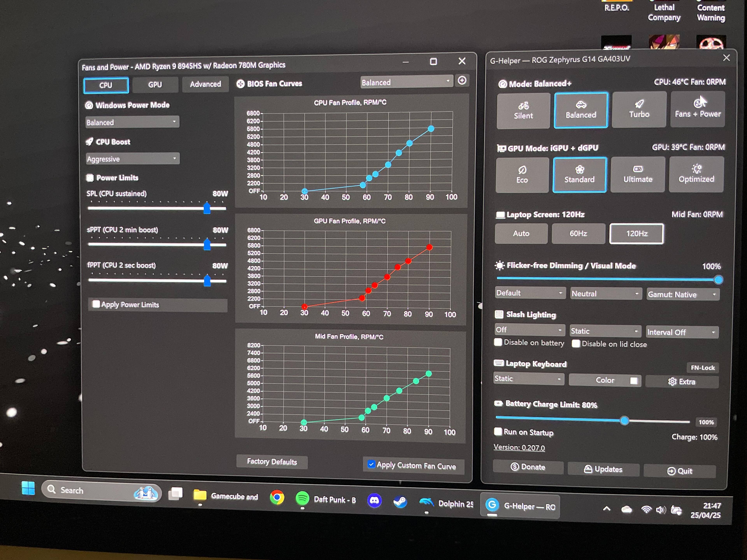This screenshot has height=560, width=747.
Task: Toggle Run on Startup checkbox
Action: (x=498, y=431)
